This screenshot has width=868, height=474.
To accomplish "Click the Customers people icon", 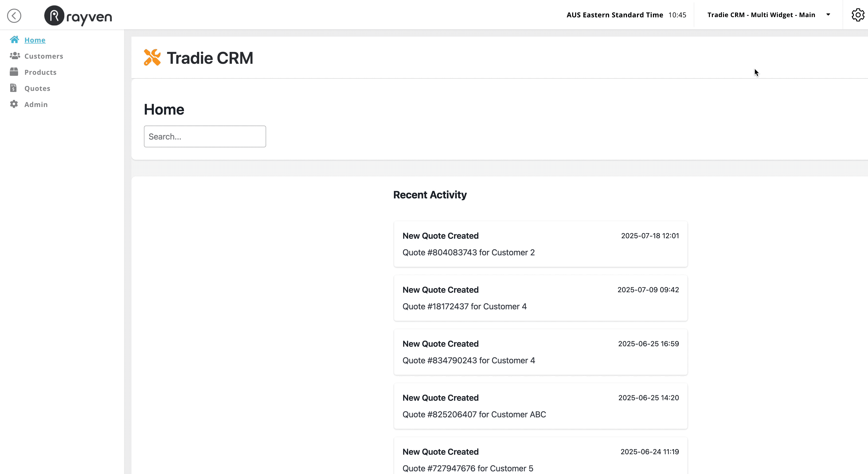I will click(14, 56).
